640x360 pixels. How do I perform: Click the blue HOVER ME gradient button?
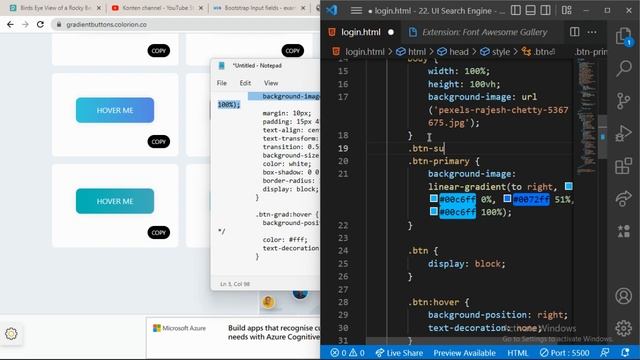[x=115, y=110]
